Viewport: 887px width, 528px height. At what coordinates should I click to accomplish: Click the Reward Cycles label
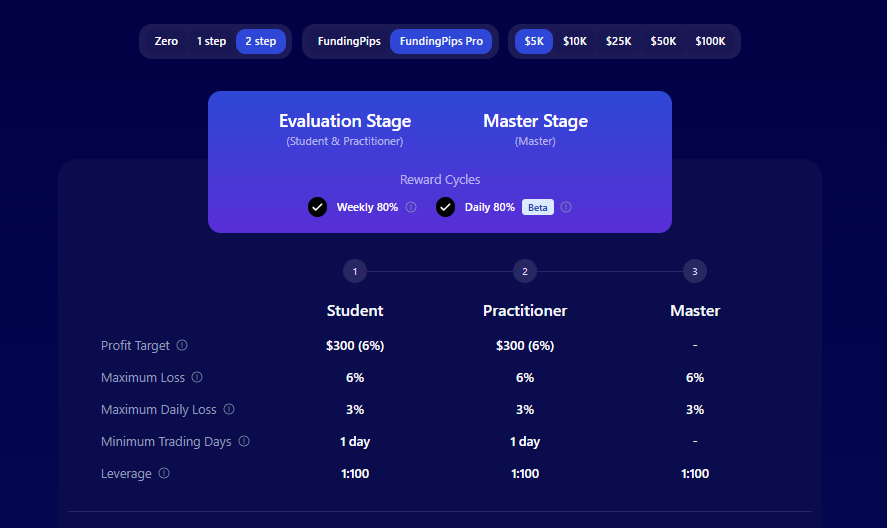pos(440,179)
